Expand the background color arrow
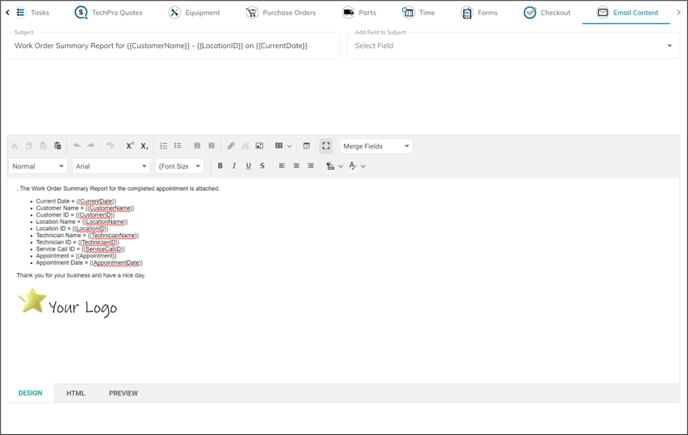 coord(340,166)
